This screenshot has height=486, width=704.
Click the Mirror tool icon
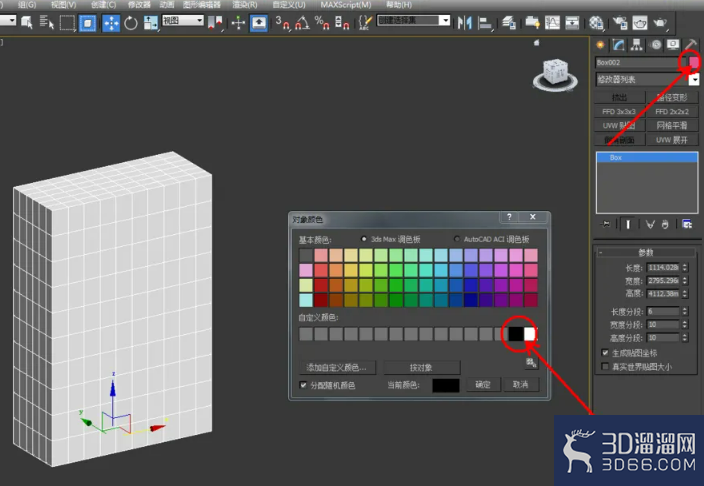coord(465,22)
